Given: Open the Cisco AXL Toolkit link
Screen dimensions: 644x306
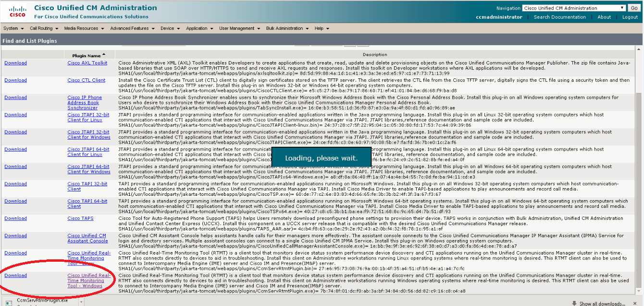Looking at the screenshot, I should tap(87, 63).
